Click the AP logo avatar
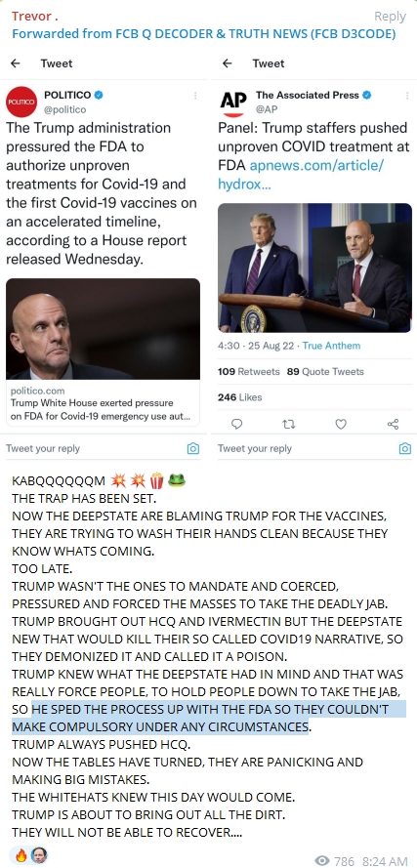Image resolution: width=417 pixels, height=868 pixels. click(x=233, y=103)
